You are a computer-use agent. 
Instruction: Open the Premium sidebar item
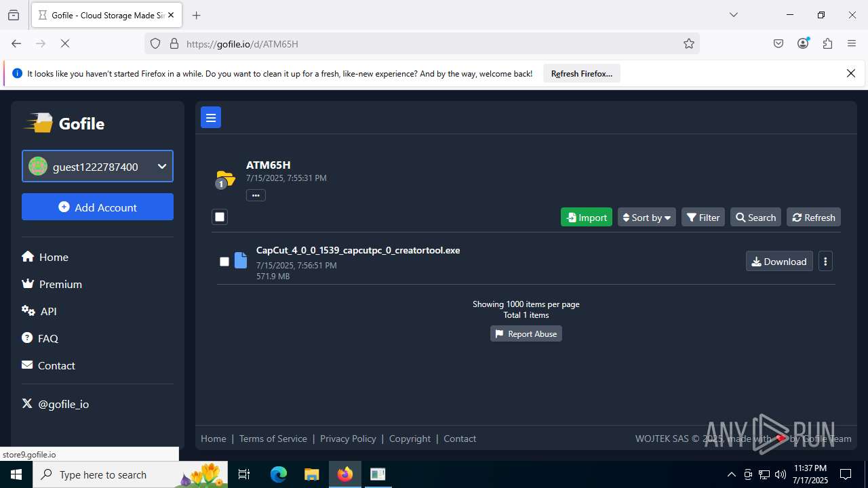click(52, 284)
